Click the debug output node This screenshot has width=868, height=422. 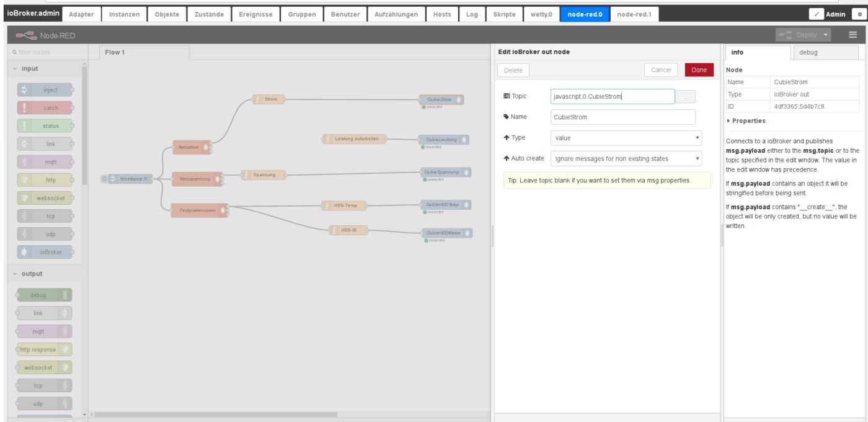[x=45, y=295]
